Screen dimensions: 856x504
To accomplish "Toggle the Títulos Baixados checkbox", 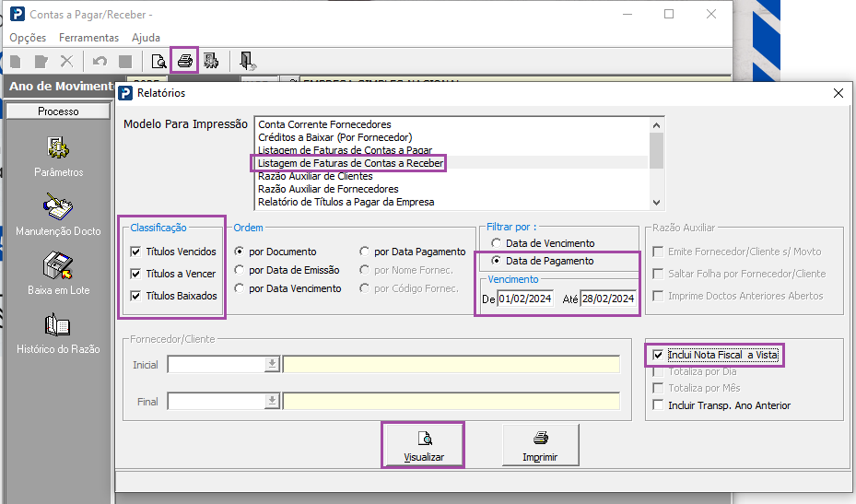I will click(x=136, y=296).
